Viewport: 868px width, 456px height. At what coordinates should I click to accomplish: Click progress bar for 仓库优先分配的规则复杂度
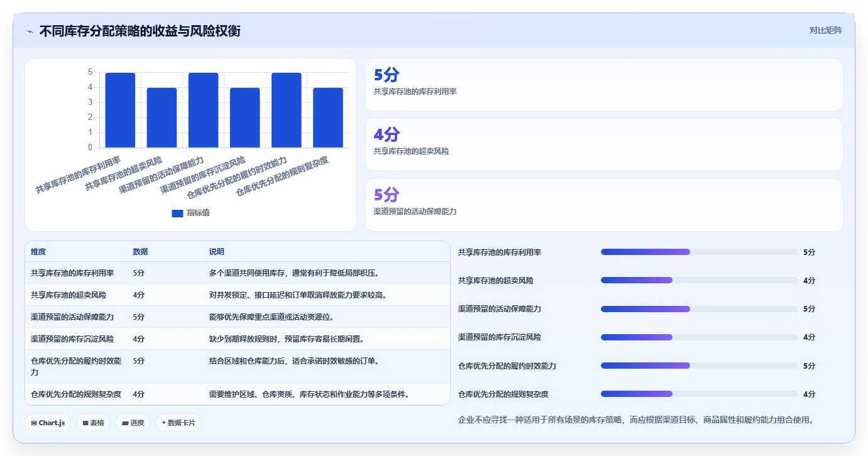(699, 394)
